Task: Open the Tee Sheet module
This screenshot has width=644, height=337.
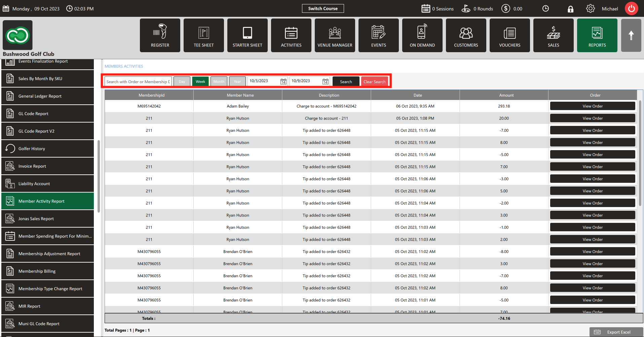Action: click(x=204, y=35)
